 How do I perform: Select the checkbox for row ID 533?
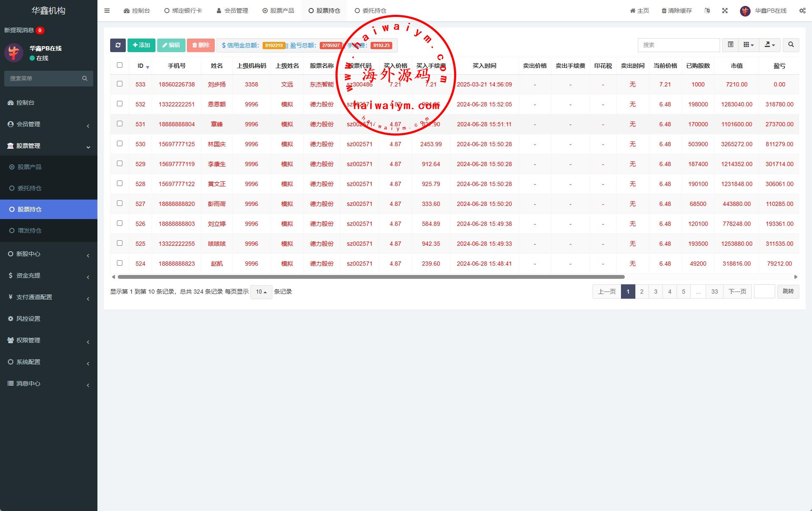[x=119, y=84]
